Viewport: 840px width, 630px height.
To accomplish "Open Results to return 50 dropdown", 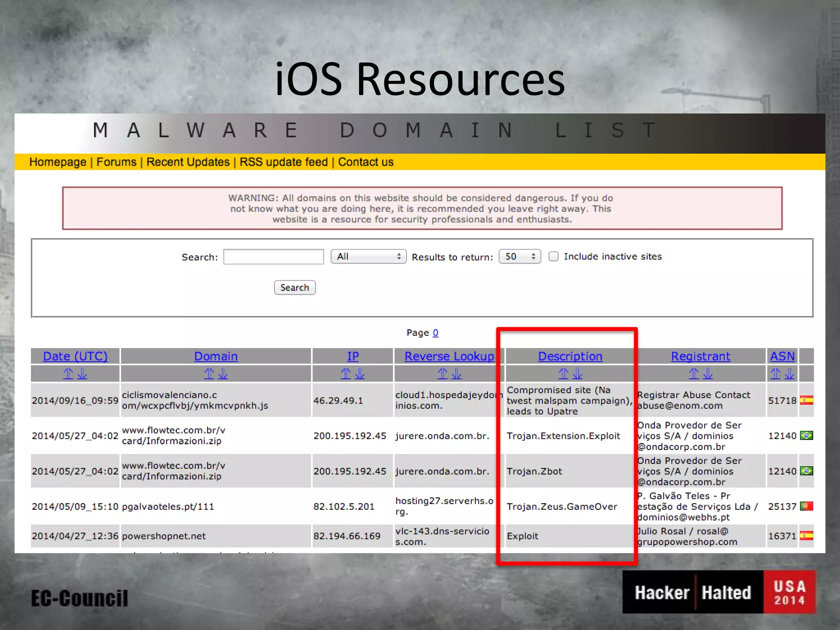I will tap(520, 256).
